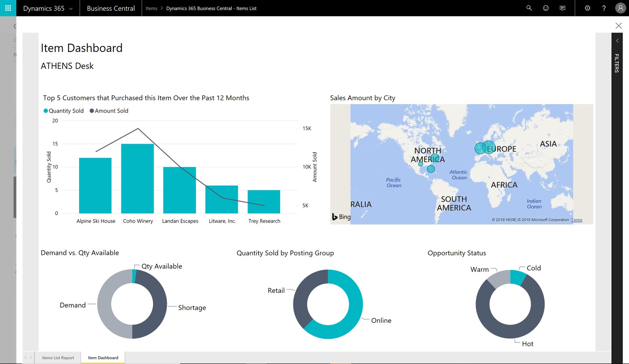Click the ATHENS Desk subtitle

(67, 66)
